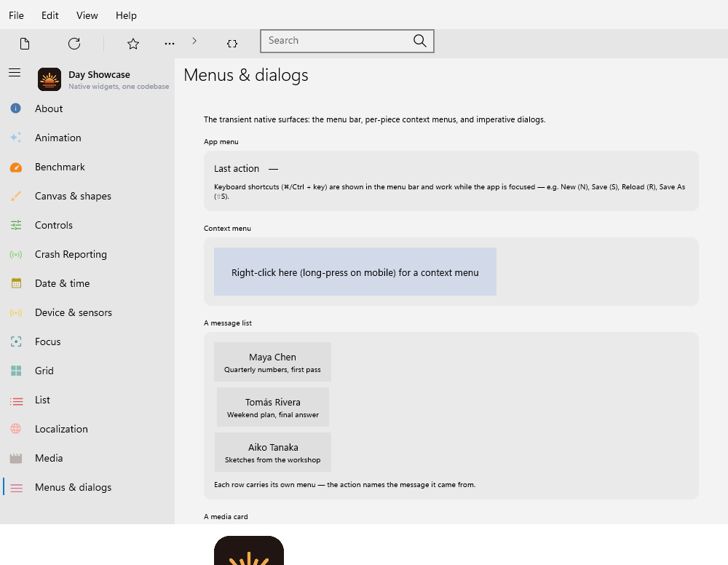Click the blue context menu area

[355, 272]
